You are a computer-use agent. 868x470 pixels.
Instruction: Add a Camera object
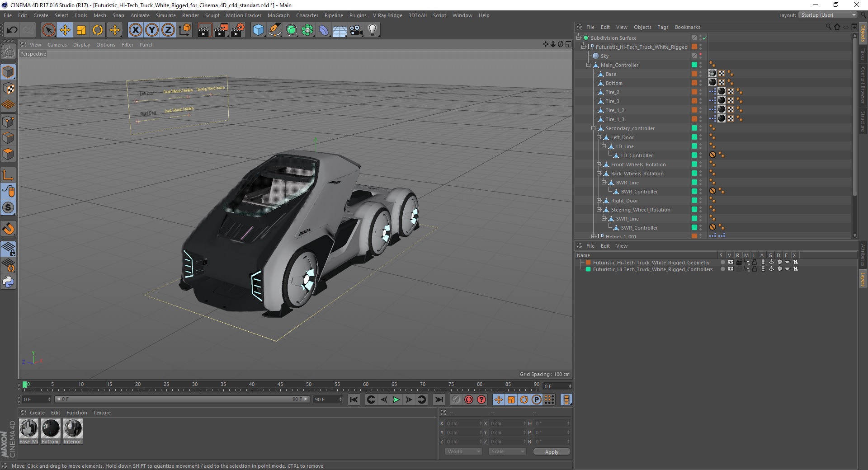click(356, 30)
